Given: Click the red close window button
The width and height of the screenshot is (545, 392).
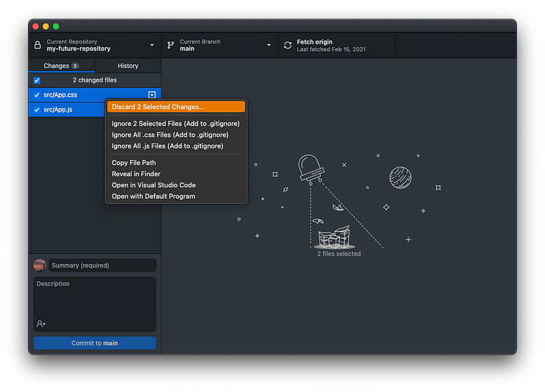Looking at the screenshot, I should pos(35,27).
